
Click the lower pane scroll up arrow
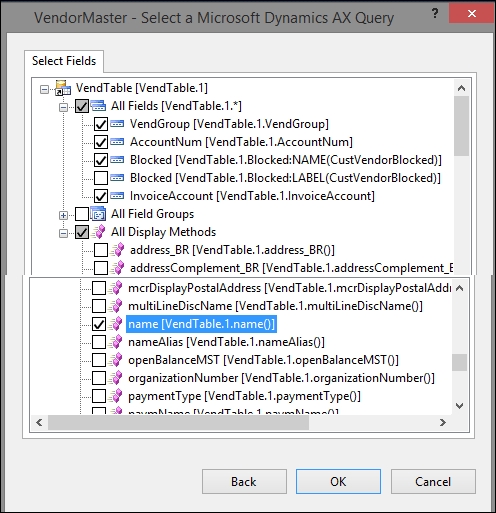(459, 288)
